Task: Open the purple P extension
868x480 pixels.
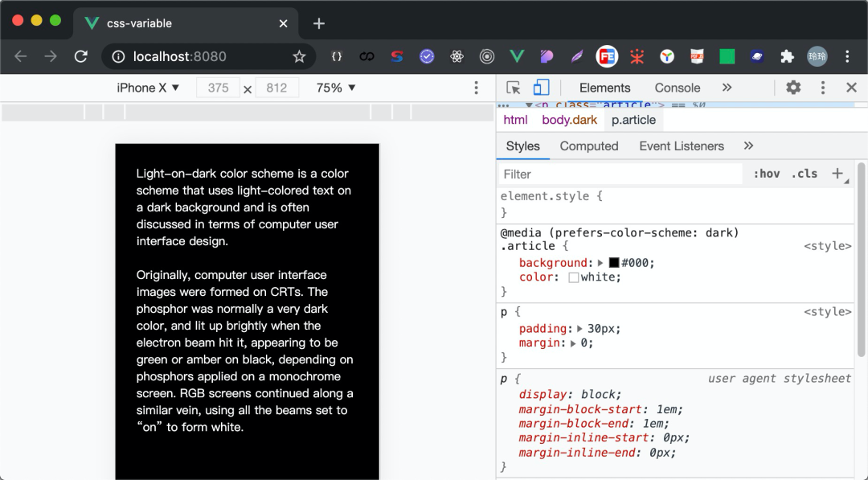Action: [547, 56]
